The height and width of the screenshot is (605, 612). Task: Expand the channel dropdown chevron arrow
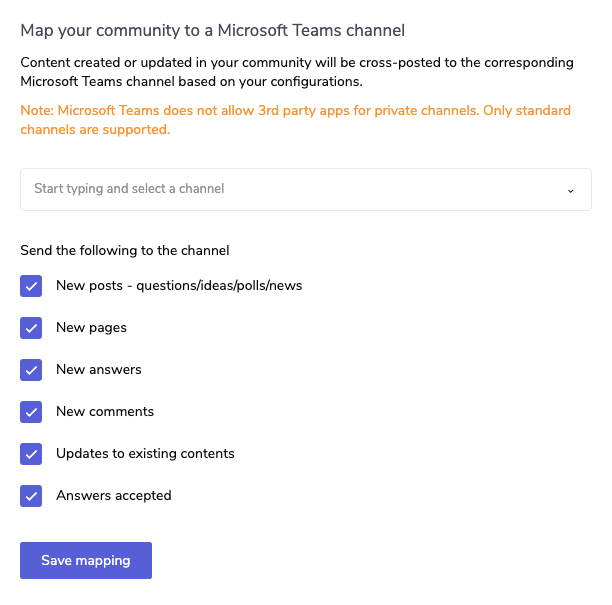[570, 190]
